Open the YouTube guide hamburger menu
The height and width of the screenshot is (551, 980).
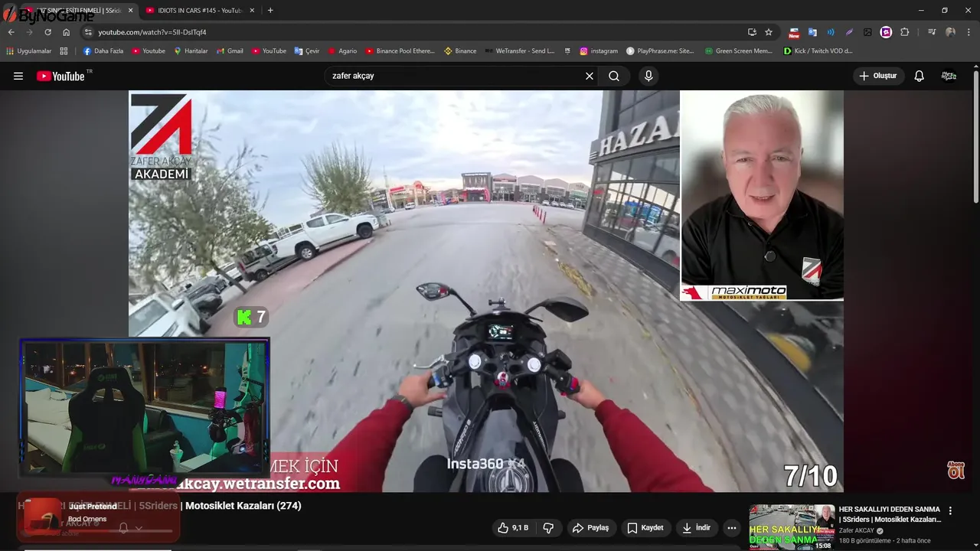(18, 76)
